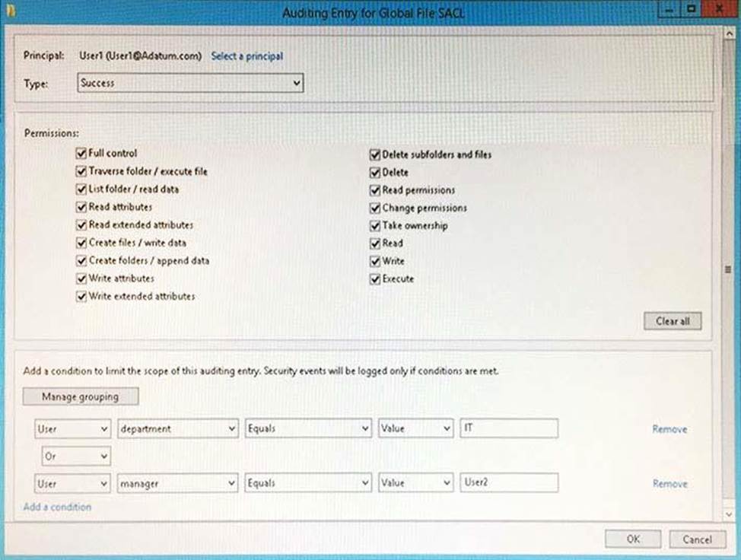Image resolution: width=741 pixels, height=560 pixels.
Task: Uncheck the Full control checkbox
Action: pos(82,154)
